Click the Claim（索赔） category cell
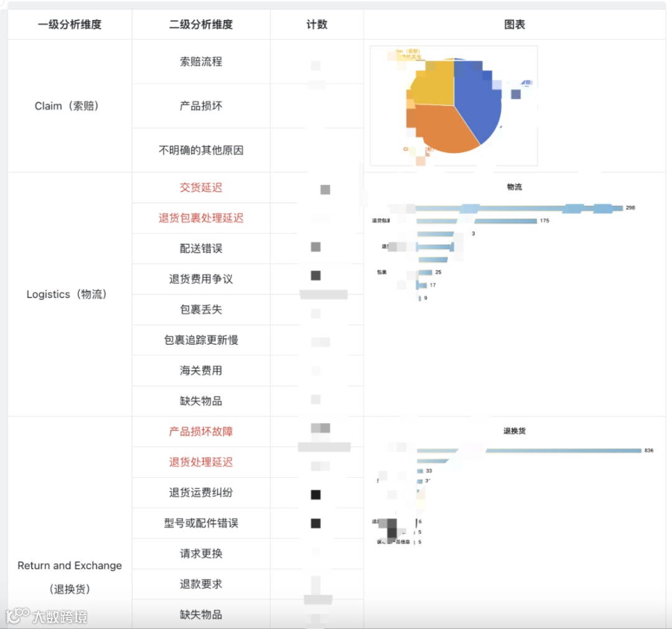Screen dimensions: 672x629 (x=70, y=106)
